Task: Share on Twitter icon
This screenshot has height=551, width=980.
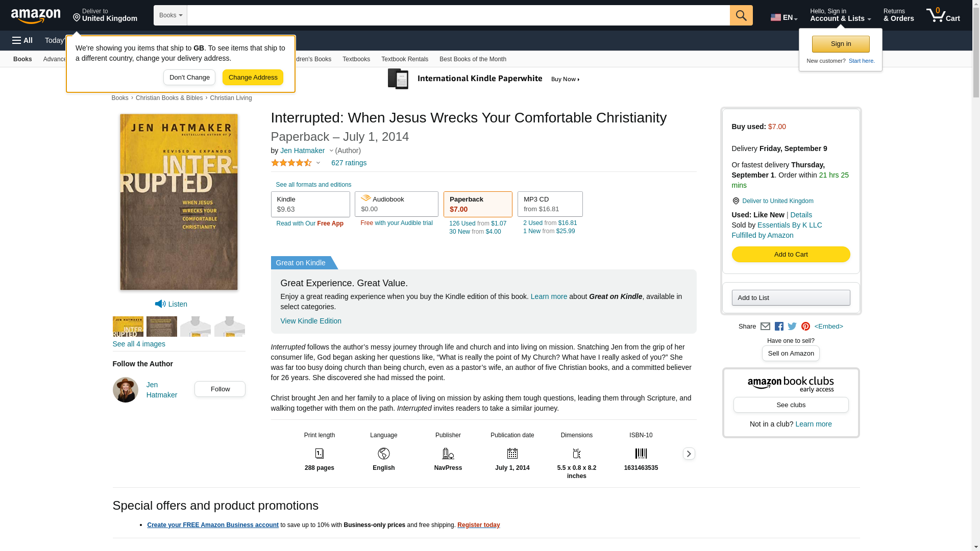Action: pyautogui.click(x=792, y=327)
